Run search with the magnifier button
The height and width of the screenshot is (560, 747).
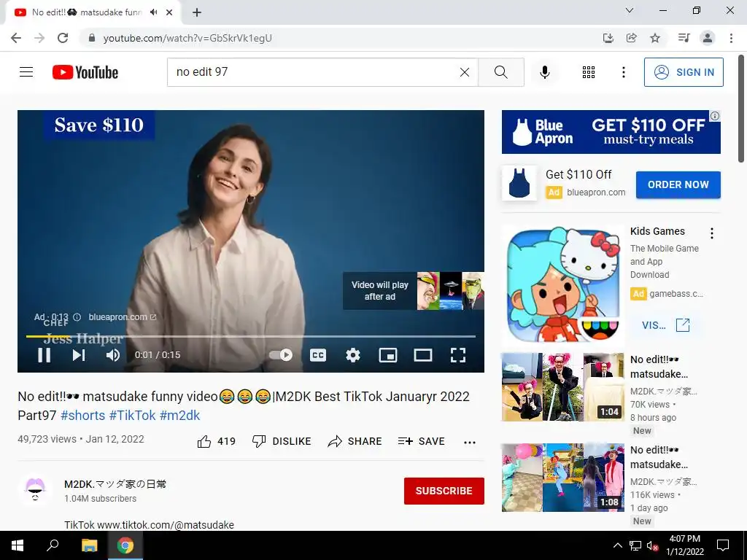[500, 72]
